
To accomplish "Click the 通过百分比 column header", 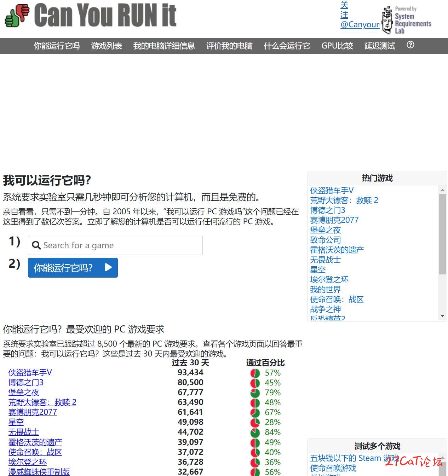I will click(265, 362).
